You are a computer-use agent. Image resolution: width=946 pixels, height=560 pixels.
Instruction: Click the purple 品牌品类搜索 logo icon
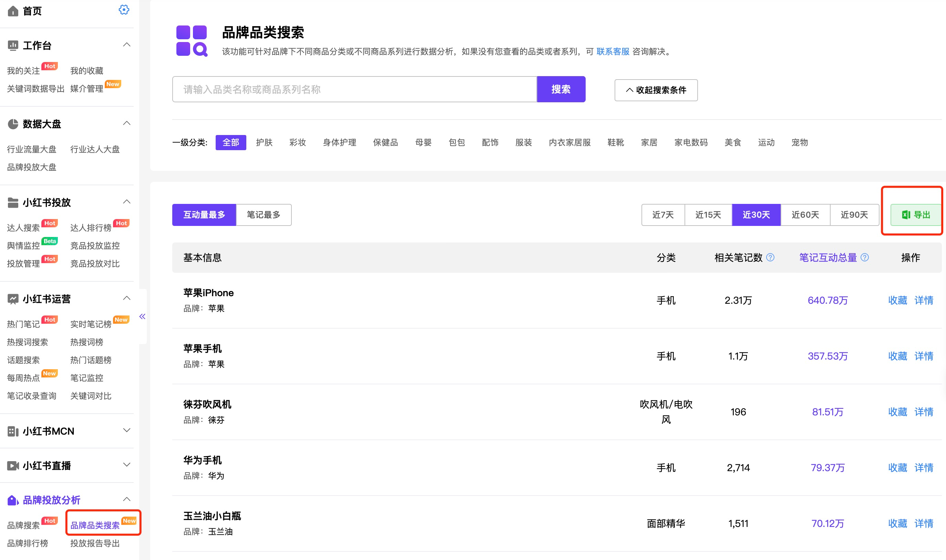click(x=192, y=41)
